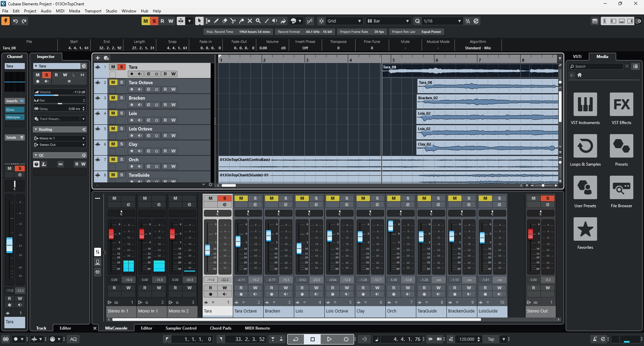Click the Inserts section header
This screenshot has width=644, height=346.
tap(15, 101)
